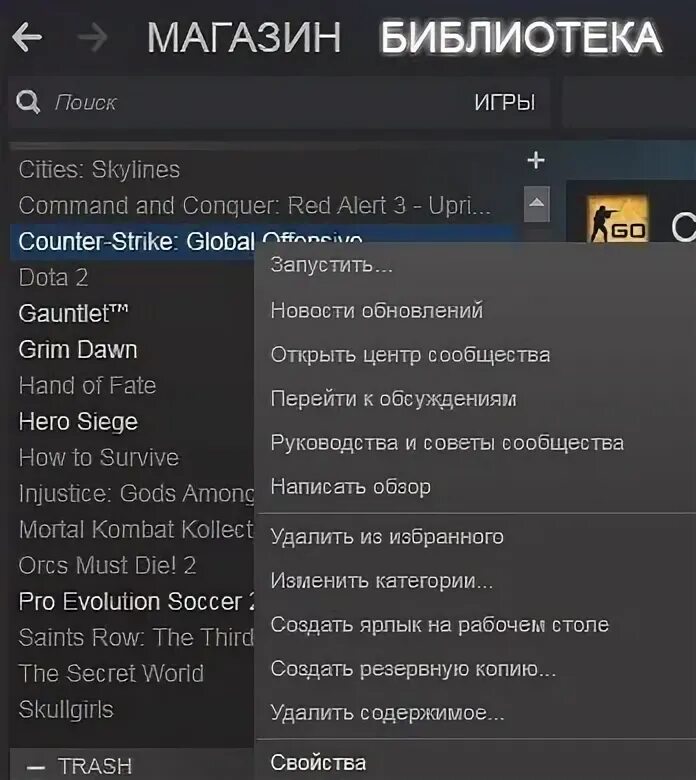Screen dimensions: 696x780
Task: Choose Написать обзор
Action: [x=351, y=487]
